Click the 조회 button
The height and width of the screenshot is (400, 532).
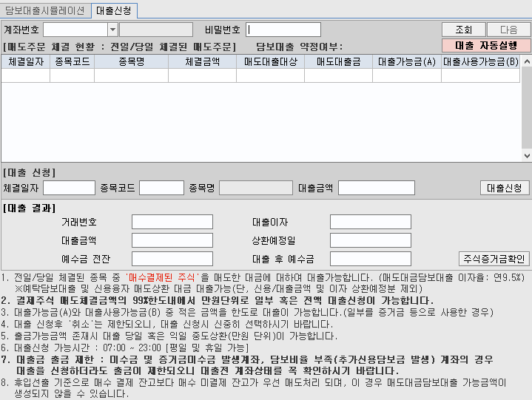pos(464,30)
